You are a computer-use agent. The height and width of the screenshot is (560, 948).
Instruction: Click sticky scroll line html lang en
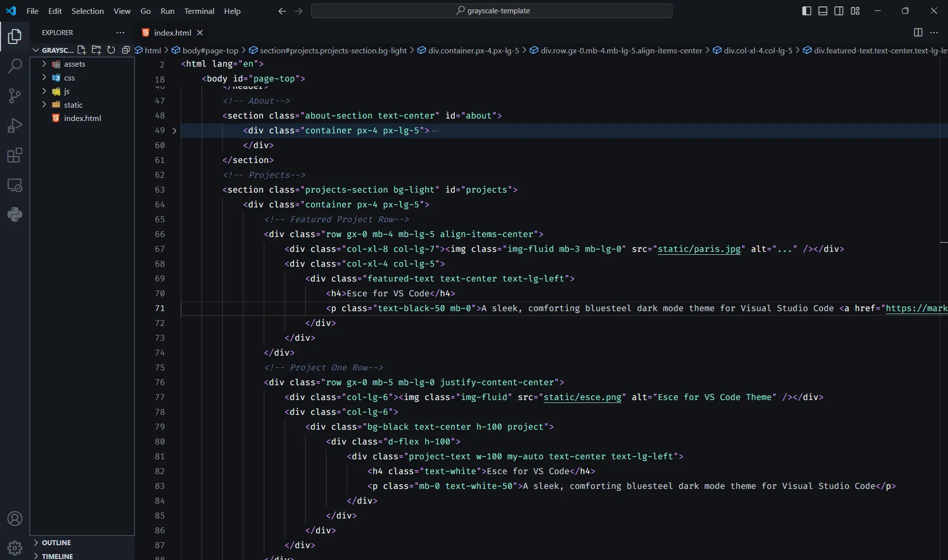(x=222, y=64)
